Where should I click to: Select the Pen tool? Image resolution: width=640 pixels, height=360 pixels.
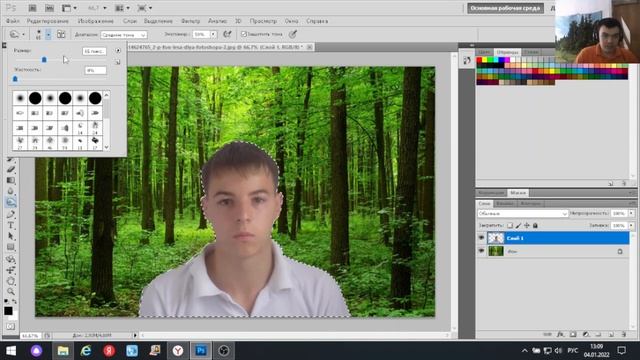11,214
